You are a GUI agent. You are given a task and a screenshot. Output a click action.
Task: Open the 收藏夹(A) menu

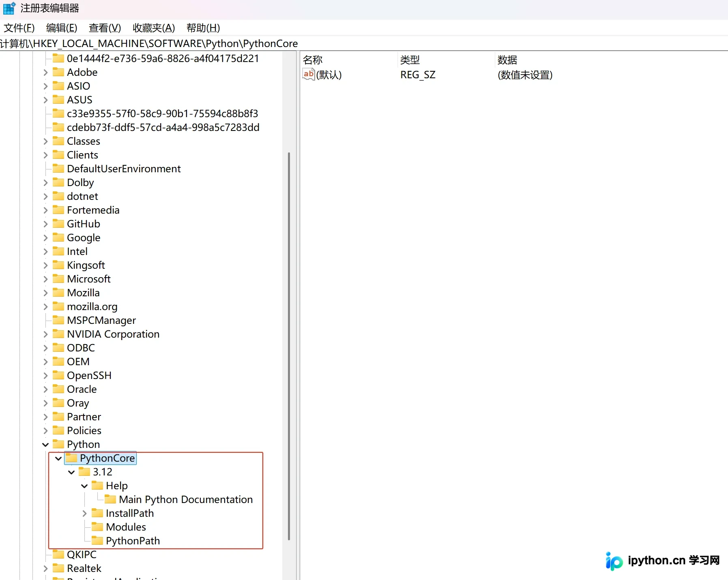point(154,28)
